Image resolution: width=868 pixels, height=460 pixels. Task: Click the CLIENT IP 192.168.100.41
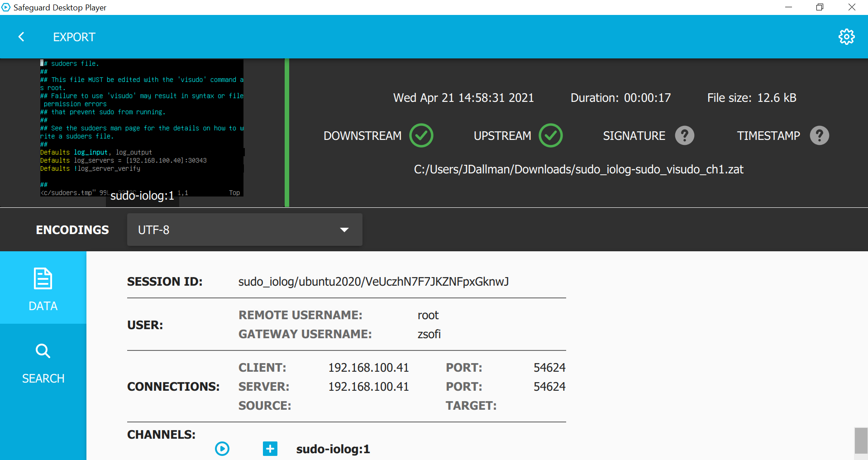[x=368, y=368]
